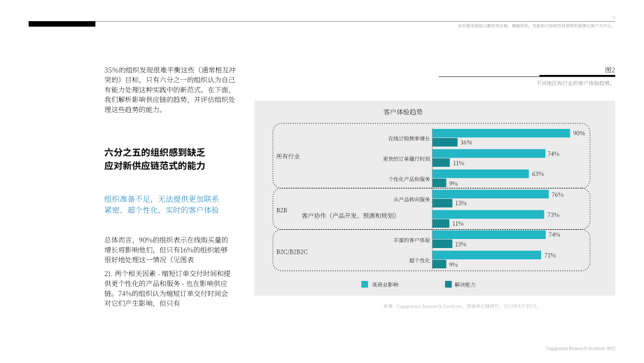The image size is (644, 363).
Task: Click the 74% value beside 更快的订单履行时间
Action: pyautogui.click(x=553, y=153)
